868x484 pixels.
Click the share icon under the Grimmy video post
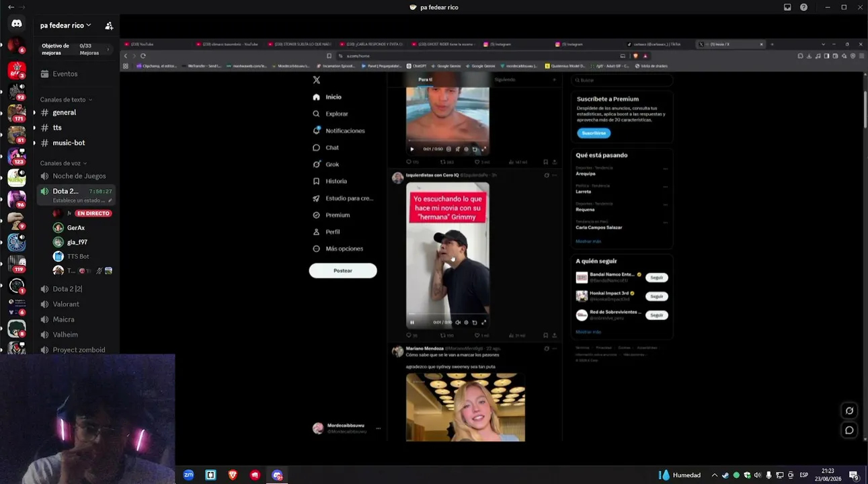point(555,335)
